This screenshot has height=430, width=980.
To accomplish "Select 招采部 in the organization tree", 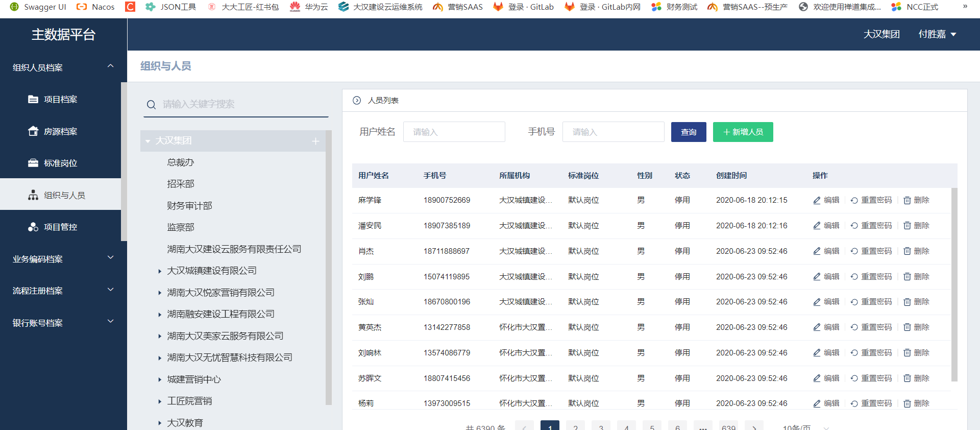I will (x=181, y=184).
